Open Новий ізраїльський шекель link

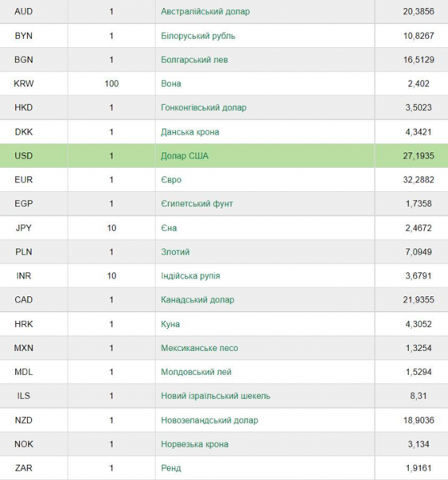tap(215, 396)
